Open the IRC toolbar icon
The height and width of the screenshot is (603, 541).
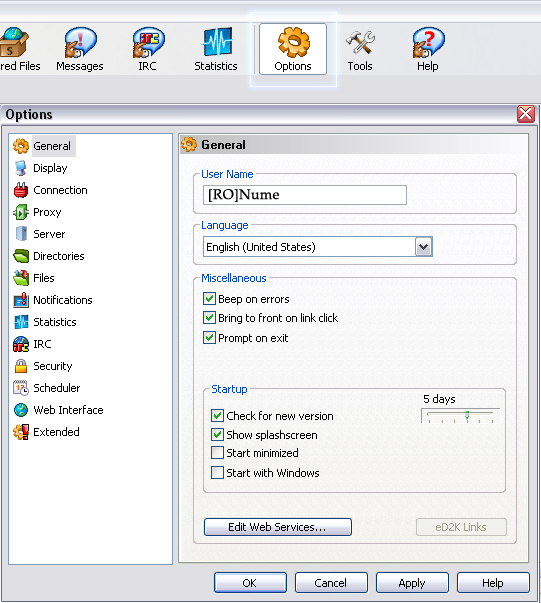pos(148,42)
